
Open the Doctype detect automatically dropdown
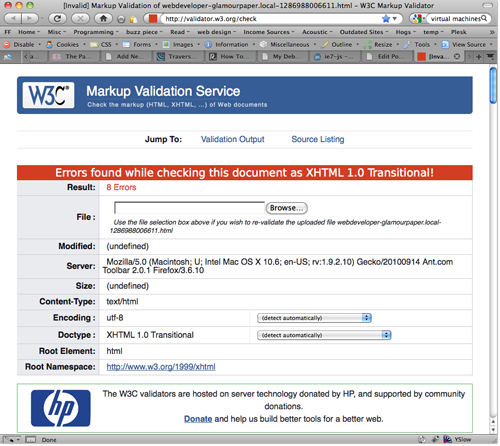point(324,335)
